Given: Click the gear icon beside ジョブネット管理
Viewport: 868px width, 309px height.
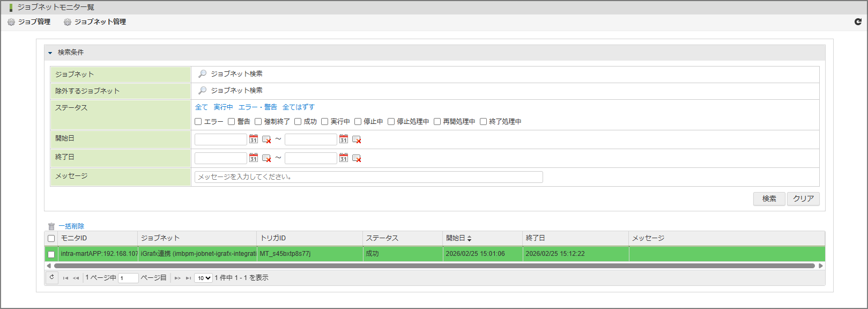Looking at the screenshot, I should 68,22.
